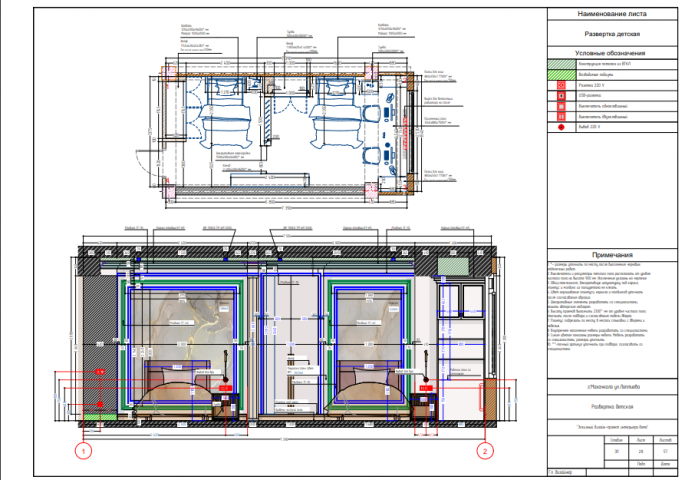The width and height of the screenshot is (685, 480).
Task: Click the red radiator symbol by the window
Action: click(x=406, y=134)
